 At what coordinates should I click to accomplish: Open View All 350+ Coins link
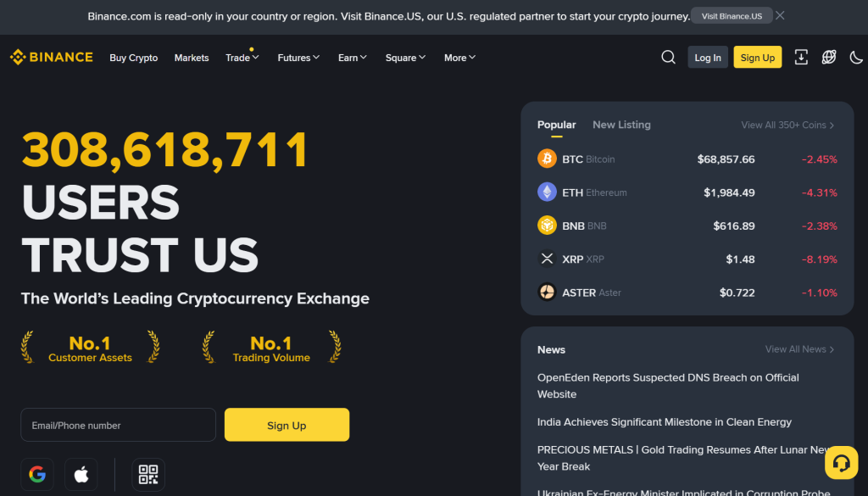[787, 125]
